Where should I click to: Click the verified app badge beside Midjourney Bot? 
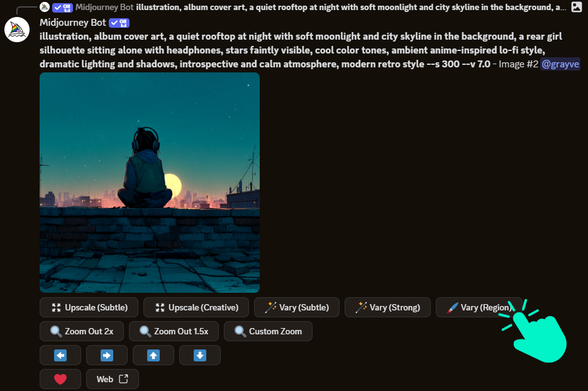(119, 23)
